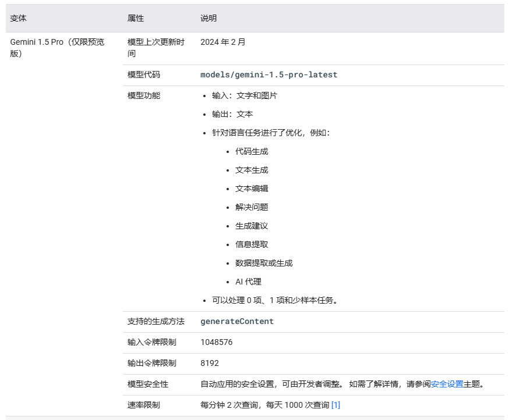The width and height of the screenshot is (509, 420).
Task: Open the 安全设置 link
Action: tap(447, 384)
